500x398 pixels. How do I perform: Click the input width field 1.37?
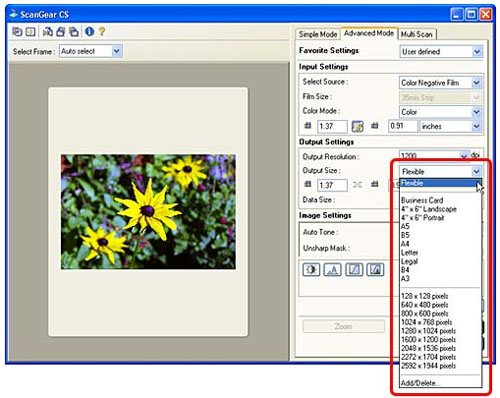tap(332, 126)
